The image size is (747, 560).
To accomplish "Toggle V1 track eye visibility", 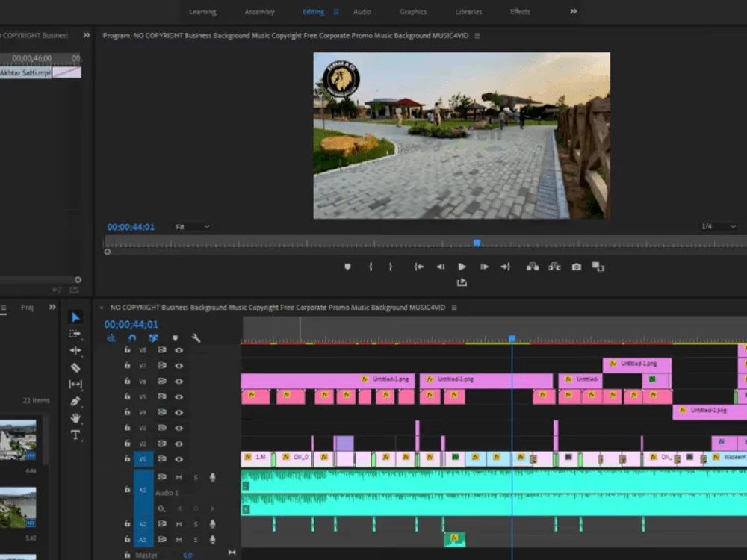I will (x=179, y=459).
